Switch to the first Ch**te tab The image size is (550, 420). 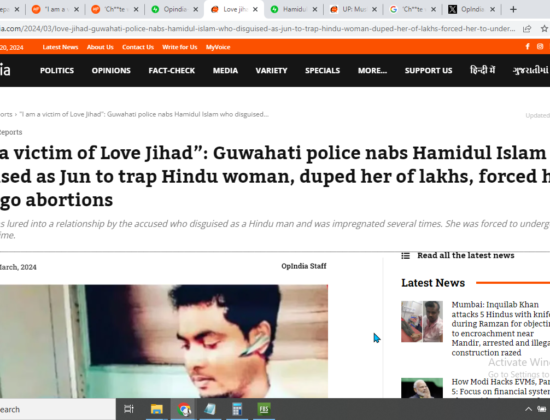(110, 9)
